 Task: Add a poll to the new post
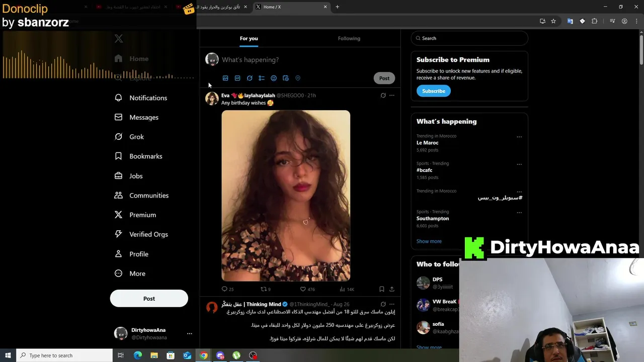(262, 78)
